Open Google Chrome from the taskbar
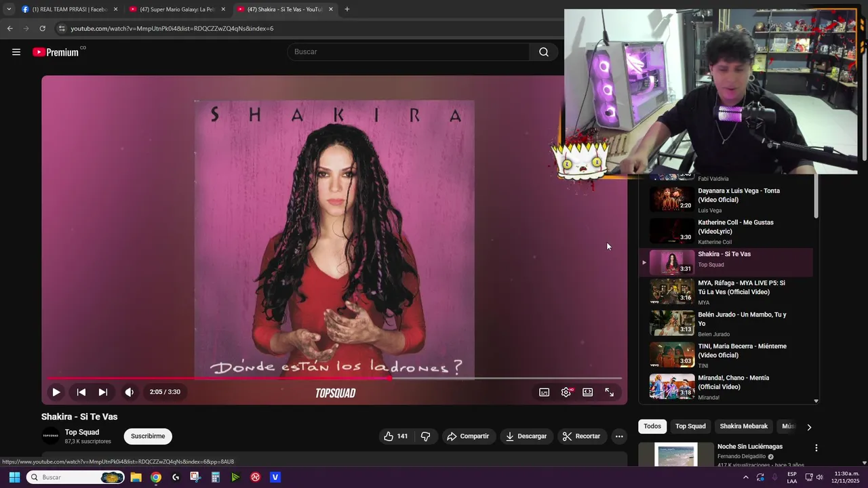 tap(156, 477)
